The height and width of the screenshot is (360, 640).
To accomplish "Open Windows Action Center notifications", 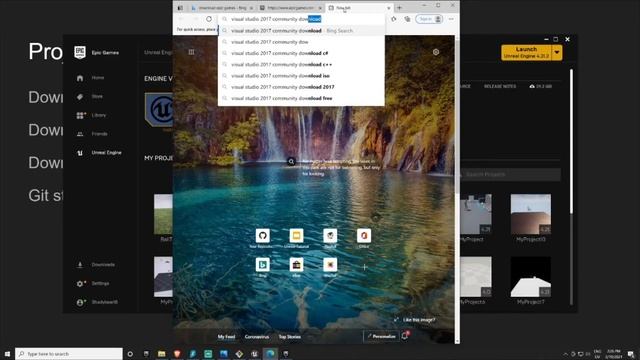I will 631,354.
